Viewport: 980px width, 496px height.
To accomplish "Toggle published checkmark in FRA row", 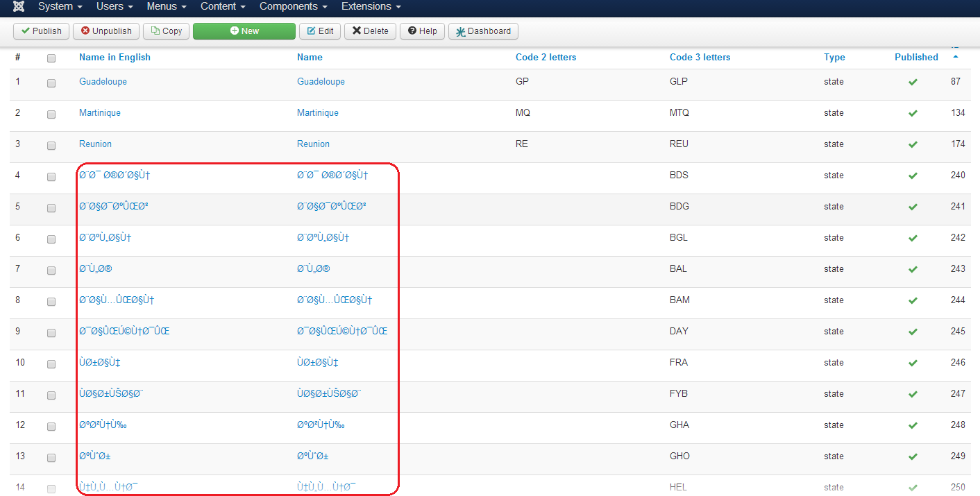I will [x=913, y=363].
